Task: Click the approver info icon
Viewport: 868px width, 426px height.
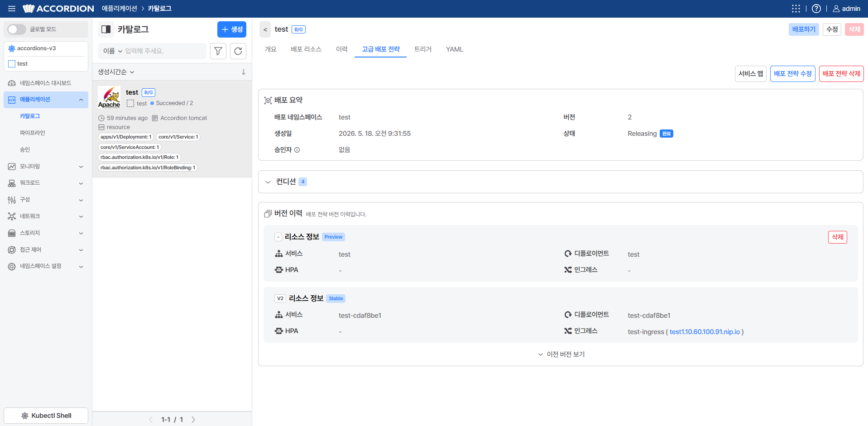Action: (297, 150)
